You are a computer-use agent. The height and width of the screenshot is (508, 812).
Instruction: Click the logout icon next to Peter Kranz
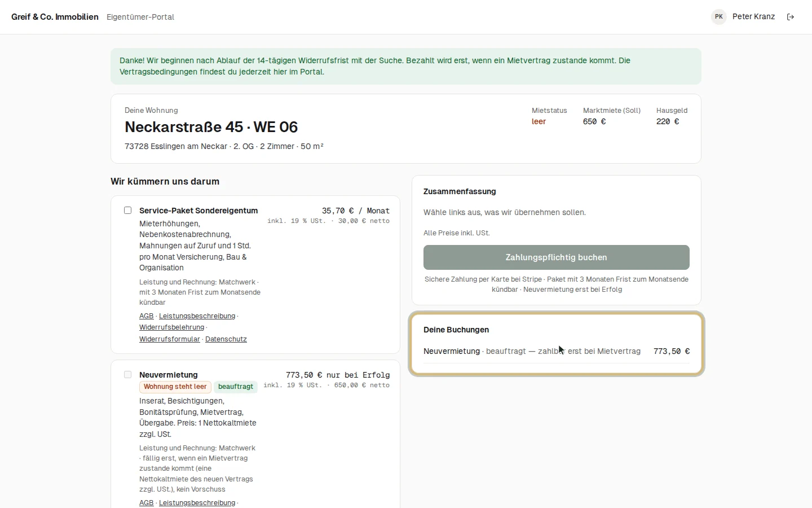[x=791, y=17]
